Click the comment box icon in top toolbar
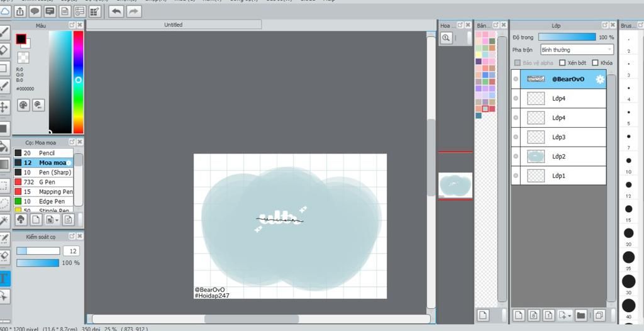 tap(50, 11)
